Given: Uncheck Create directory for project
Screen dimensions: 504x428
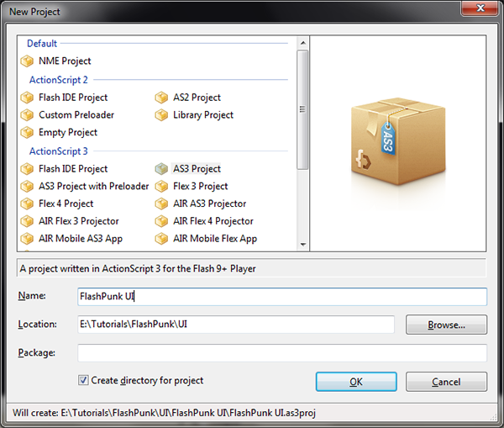Looking at the screenshot, I should click(83, 380).
